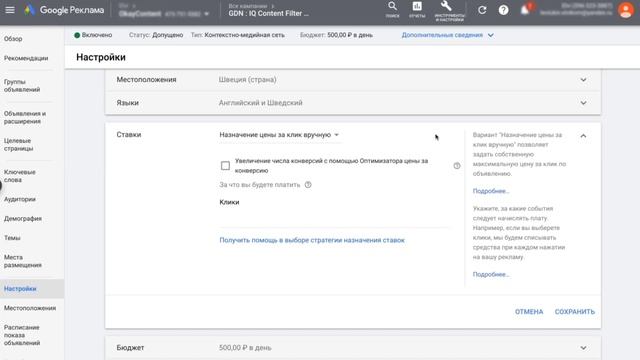Expand the Языки settings row
The image size is (640, 360).
click(x=583, y=103)
